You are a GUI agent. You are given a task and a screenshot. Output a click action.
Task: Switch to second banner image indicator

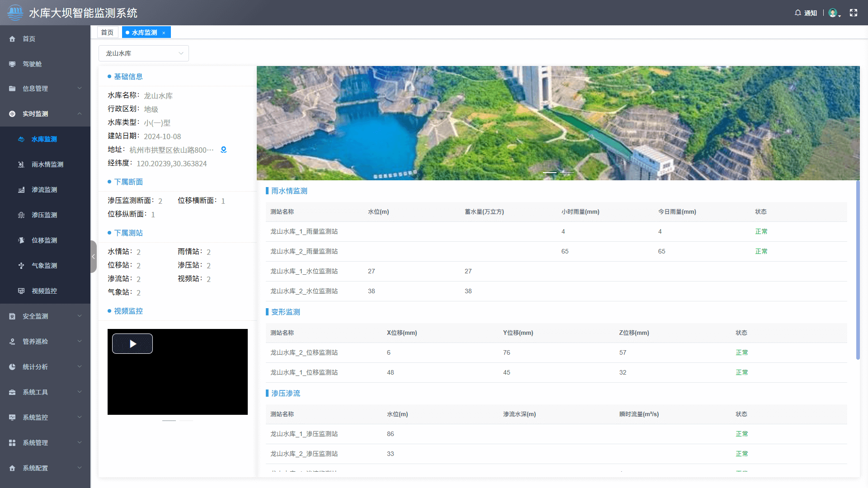(567, 173)
